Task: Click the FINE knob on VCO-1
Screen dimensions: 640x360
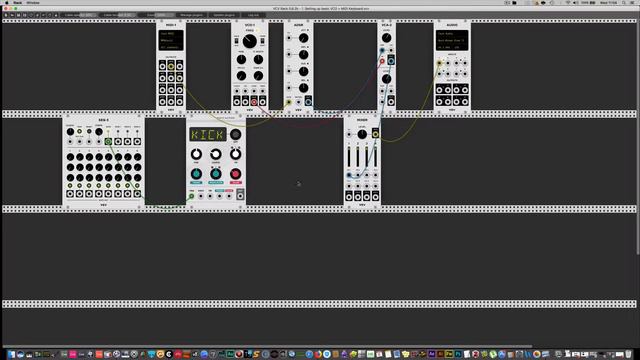Action: (241, 60)
